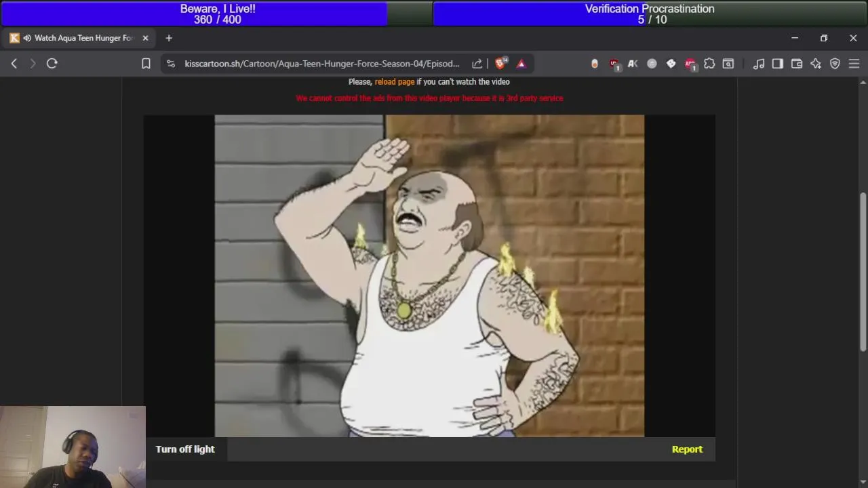
Task: Open Brave Shields lion icon
Action: click(x=501, y=63)
